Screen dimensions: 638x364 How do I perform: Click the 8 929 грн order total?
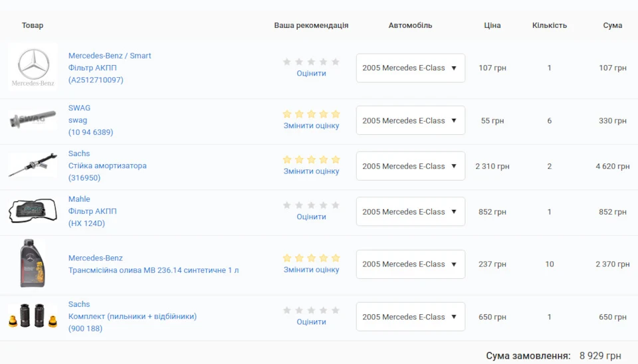click(x=600, y=355)
